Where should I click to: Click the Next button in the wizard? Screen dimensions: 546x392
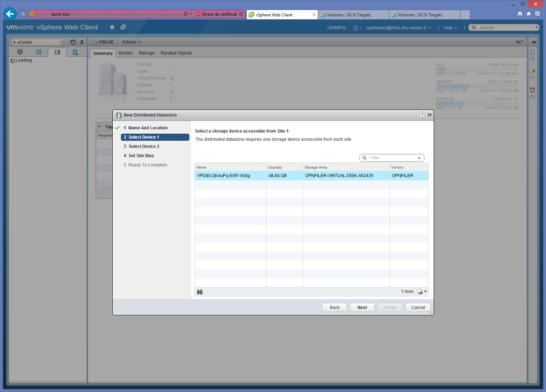click(362, 308)
